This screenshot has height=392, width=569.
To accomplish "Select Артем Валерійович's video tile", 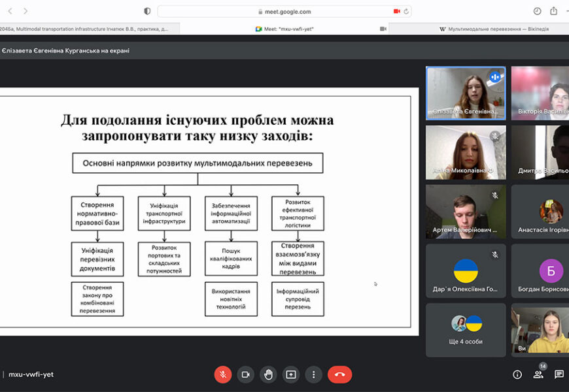I will [466, 212].
